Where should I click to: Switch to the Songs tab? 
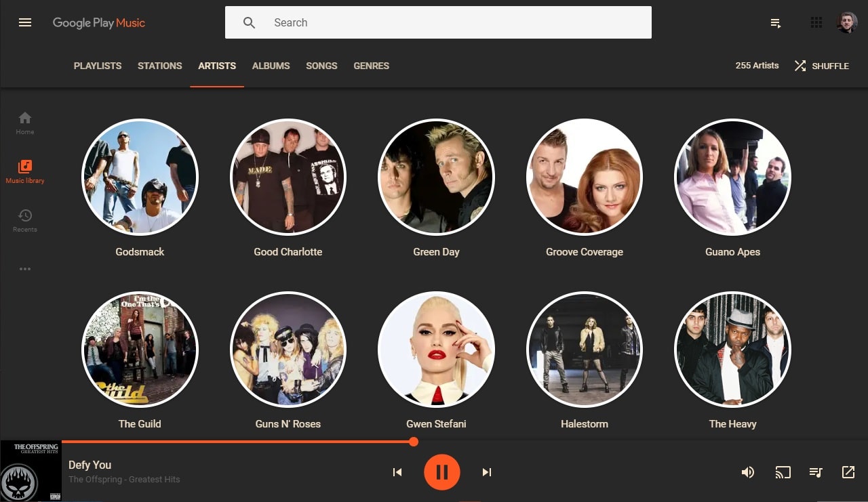(x=321, y=66)
